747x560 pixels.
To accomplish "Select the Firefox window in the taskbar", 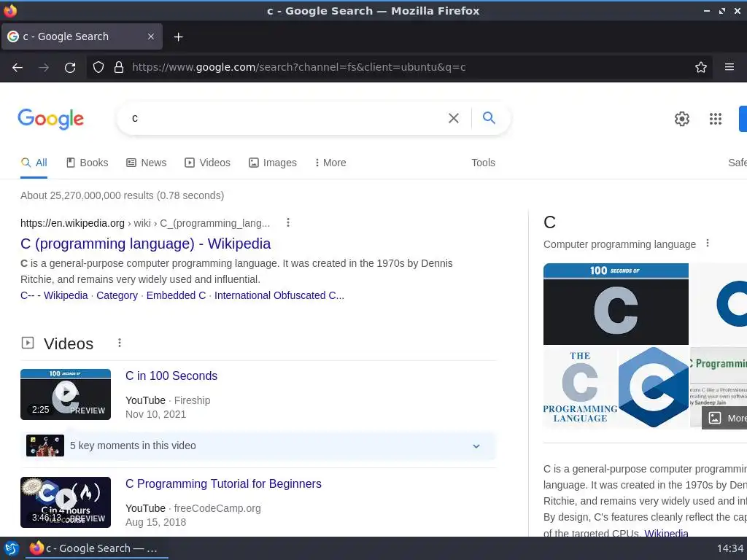I will tap(96, 548).
